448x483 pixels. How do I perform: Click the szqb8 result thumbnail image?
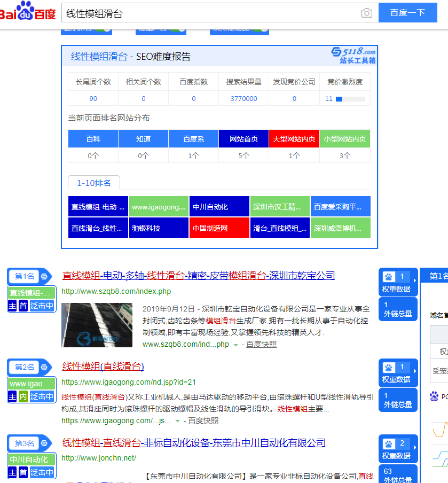(97, 325)
